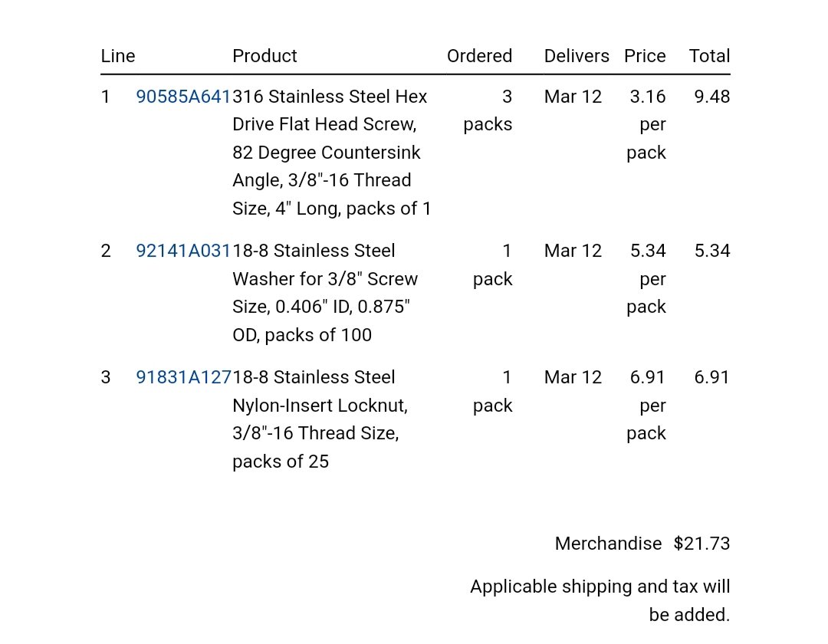Click the Total column header
This screenshot has width=828, height=644.
(709, 56)
